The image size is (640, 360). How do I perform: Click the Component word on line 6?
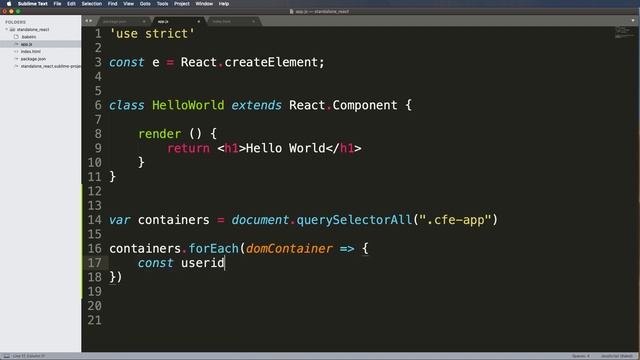tap(364, 105)
